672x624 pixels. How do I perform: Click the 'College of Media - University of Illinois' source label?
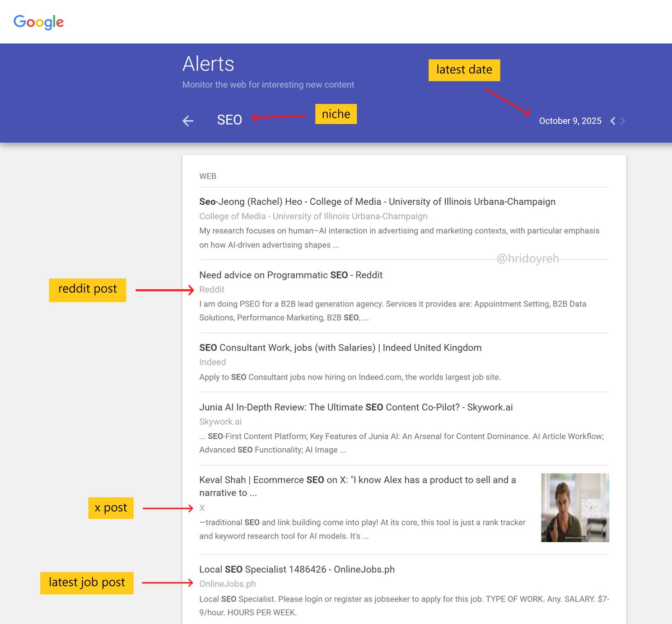click(x=314, y=216)
